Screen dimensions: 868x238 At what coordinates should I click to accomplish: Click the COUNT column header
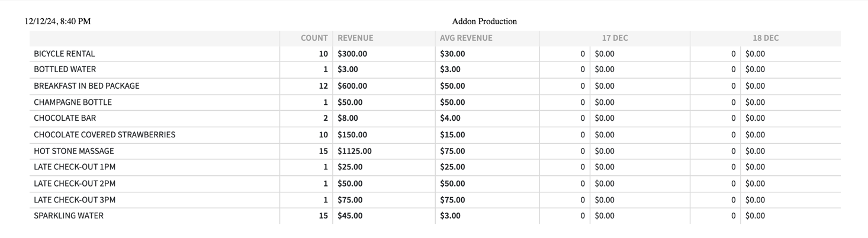coord(314,38)
